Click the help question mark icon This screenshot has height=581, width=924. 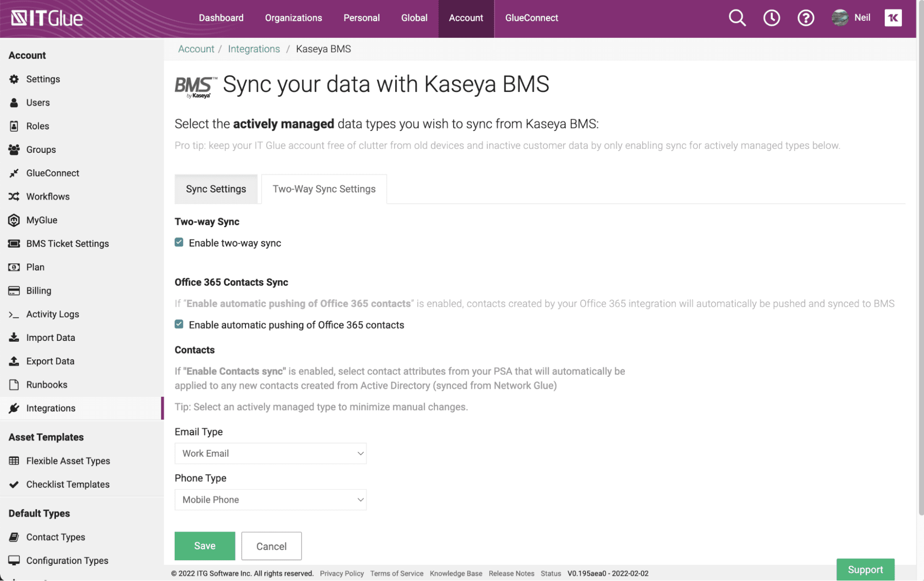tap(805, 18)
